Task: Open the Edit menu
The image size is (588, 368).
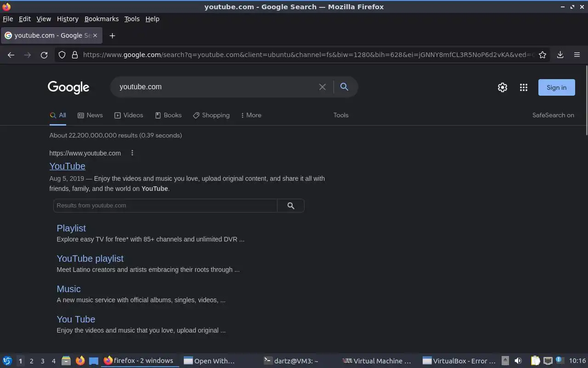Action: tap(25, 19)
